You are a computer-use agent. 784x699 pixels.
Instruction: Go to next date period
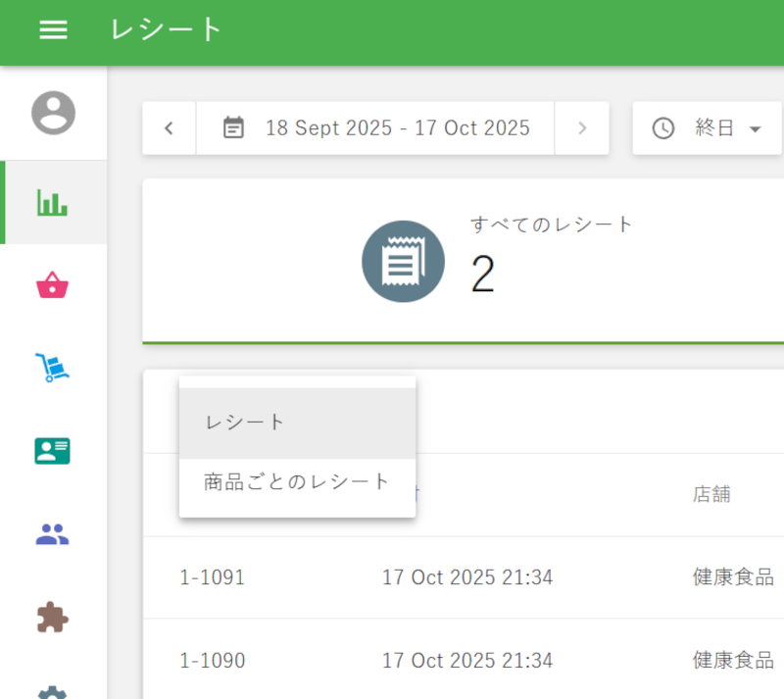coord(582,128)
